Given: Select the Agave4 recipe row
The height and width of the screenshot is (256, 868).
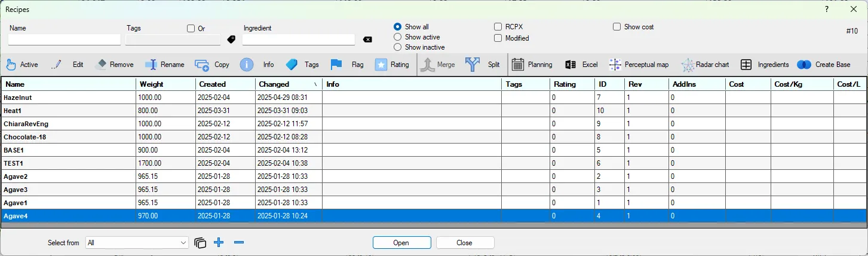Looking at the screenshot, I should [434, 216].
